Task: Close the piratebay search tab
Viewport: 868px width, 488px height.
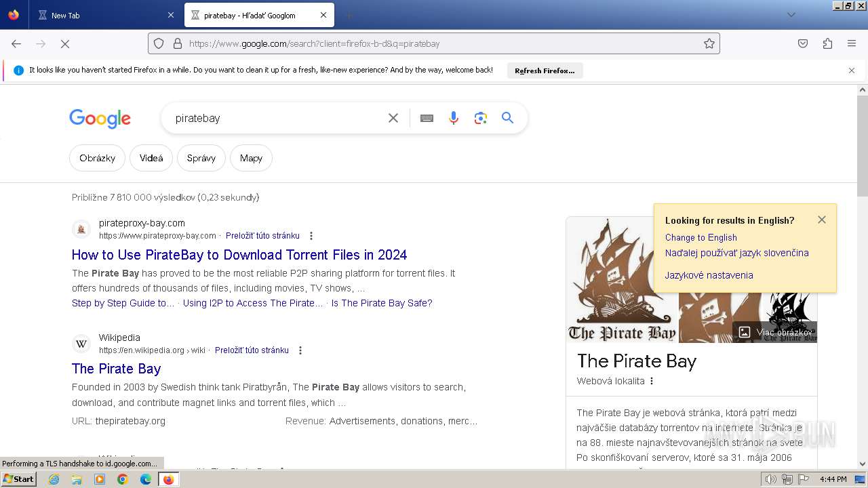Action: (x=323, y=15)
